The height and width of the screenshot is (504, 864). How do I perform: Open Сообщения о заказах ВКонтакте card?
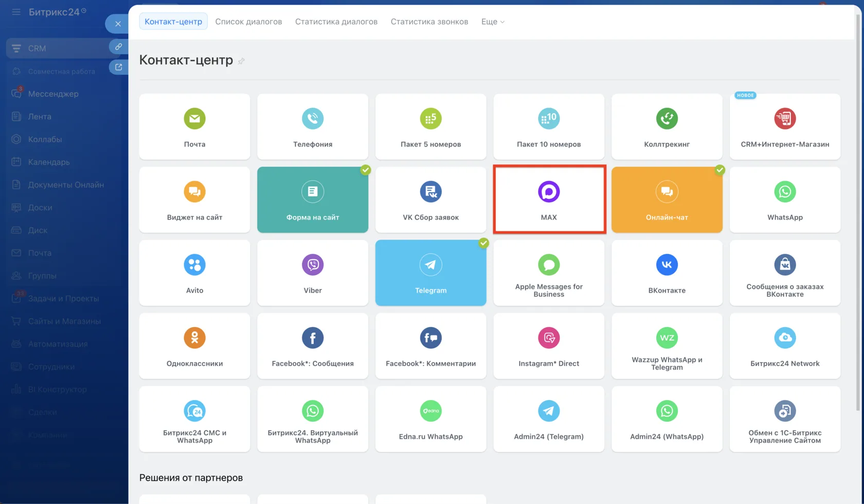(785, 273)
